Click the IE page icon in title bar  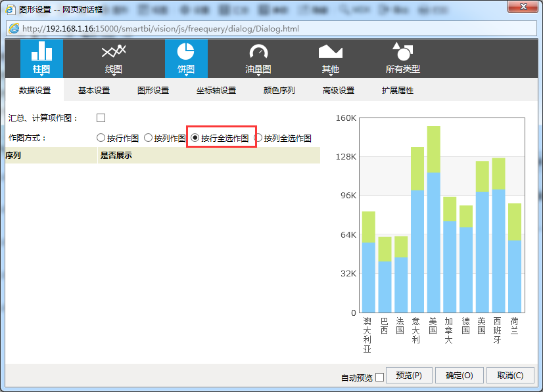(11, 9)
